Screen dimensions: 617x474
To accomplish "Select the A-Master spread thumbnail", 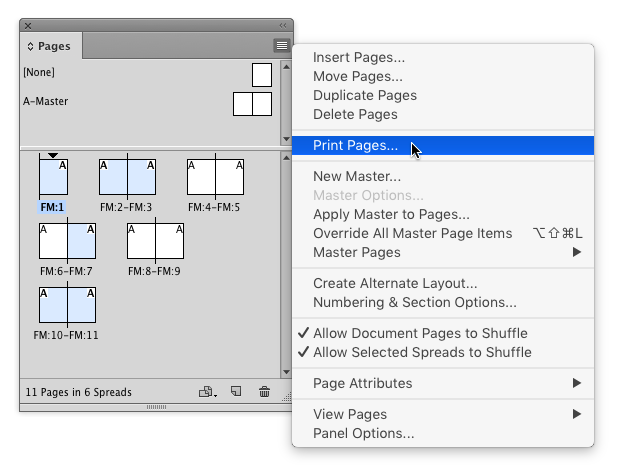I will click(x=252, y=104).
